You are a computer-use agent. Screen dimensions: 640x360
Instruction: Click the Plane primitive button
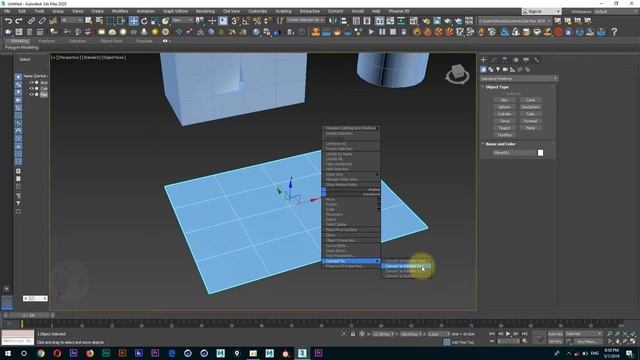(x=531, y=128)
